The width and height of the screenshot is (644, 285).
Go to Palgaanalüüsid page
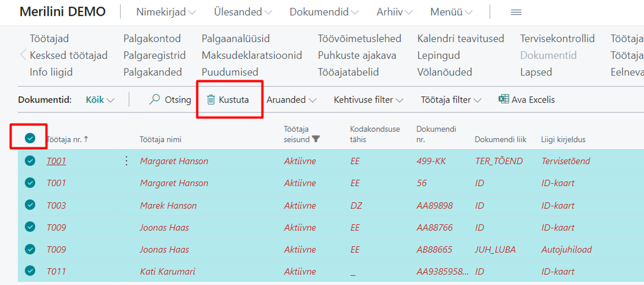coord(236,39)
